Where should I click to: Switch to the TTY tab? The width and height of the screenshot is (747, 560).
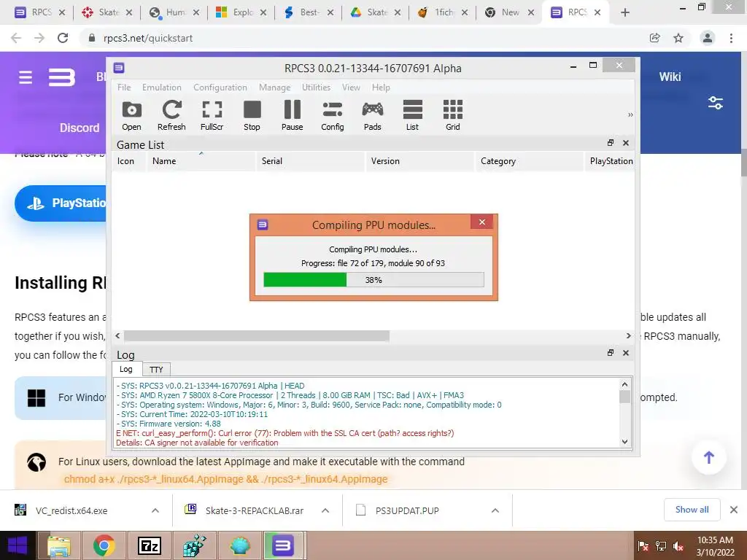point(156,370)
